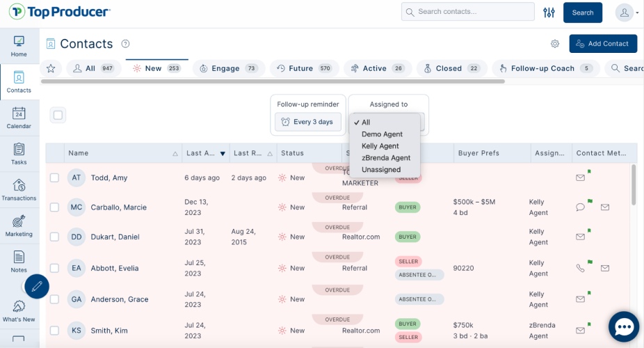644x348 pixels.
Task: Click the Search contacts input field
Action: pos(470,12)
